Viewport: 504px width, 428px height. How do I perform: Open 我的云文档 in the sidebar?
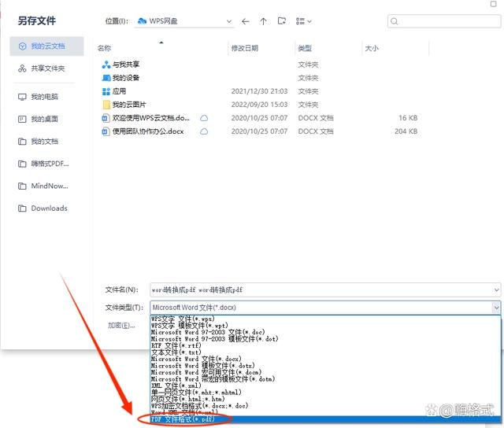(47, 46)
